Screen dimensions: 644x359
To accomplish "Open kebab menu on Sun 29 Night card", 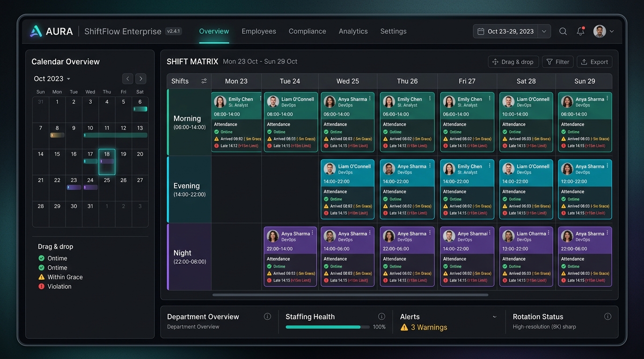I will coord(607,233).
